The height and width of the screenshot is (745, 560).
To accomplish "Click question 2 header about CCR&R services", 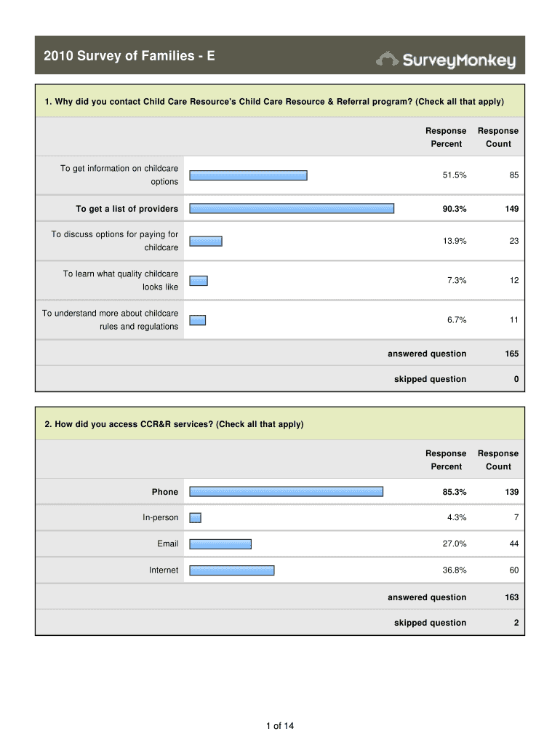I will pos(174,424).
